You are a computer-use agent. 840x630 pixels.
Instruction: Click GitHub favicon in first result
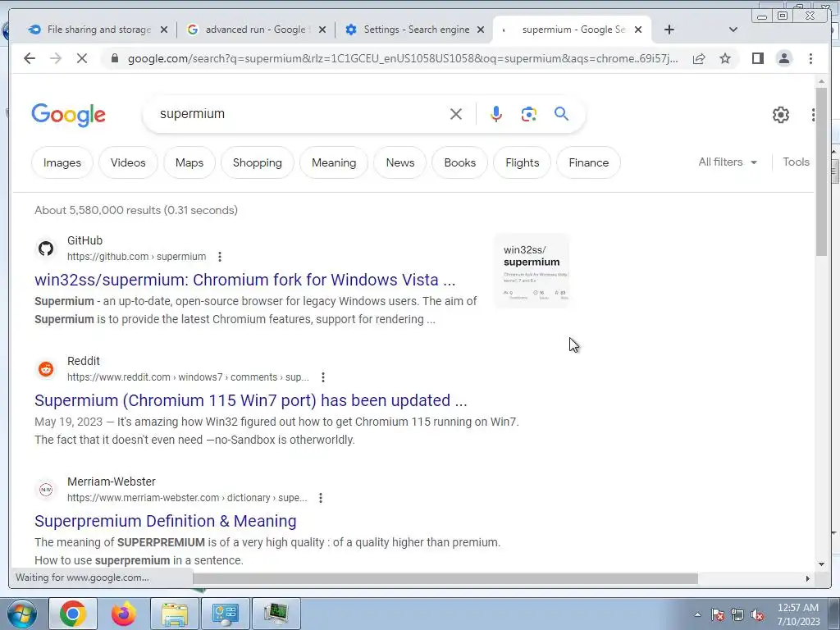(46, 249)
